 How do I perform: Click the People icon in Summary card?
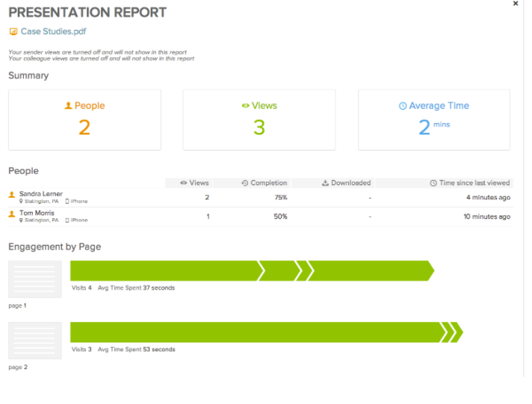(x=69, y=106)
